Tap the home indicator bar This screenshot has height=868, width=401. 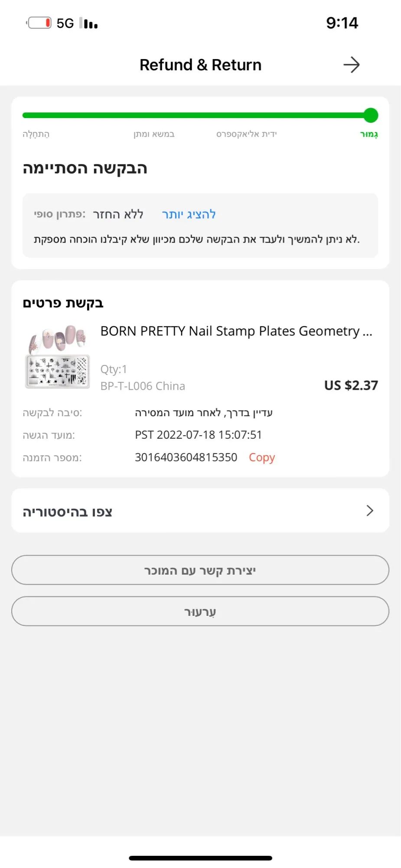click(x=200, y=858)
